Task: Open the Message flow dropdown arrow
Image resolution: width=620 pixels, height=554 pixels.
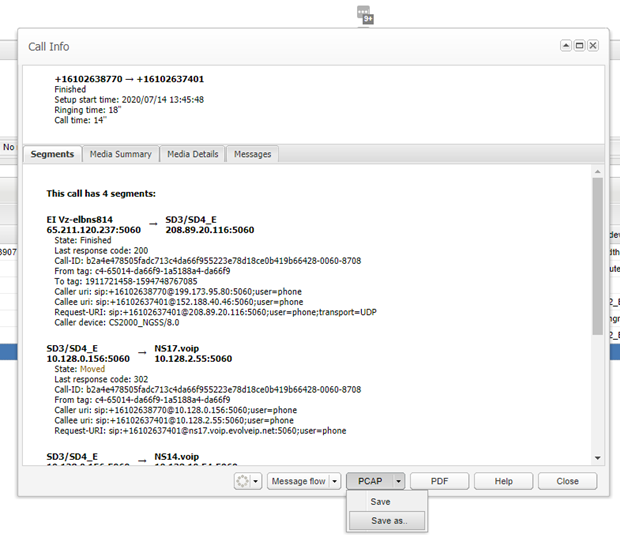Action: click(335, 481)
